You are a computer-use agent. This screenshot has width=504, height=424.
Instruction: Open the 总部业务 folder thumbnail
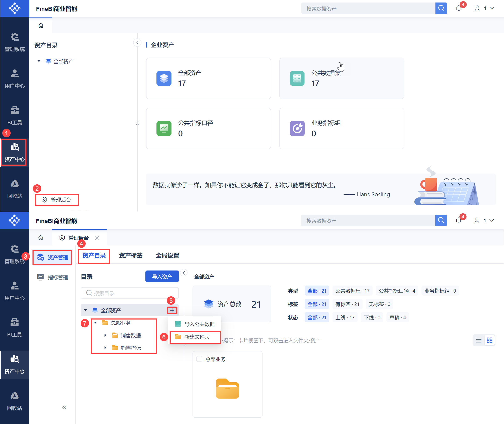tap(227, 388)
